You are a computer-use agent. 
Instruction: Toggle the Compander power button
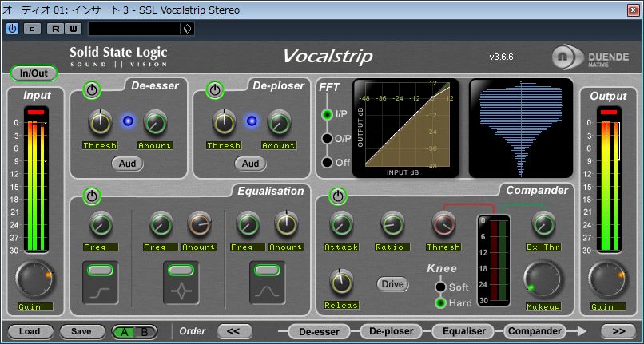click(x=338, y=196)
